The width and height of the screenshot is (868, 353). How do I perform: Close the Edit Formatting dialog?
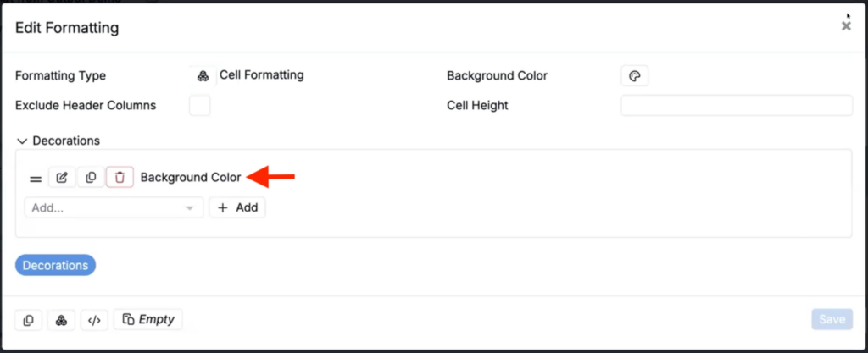[846, 26]
